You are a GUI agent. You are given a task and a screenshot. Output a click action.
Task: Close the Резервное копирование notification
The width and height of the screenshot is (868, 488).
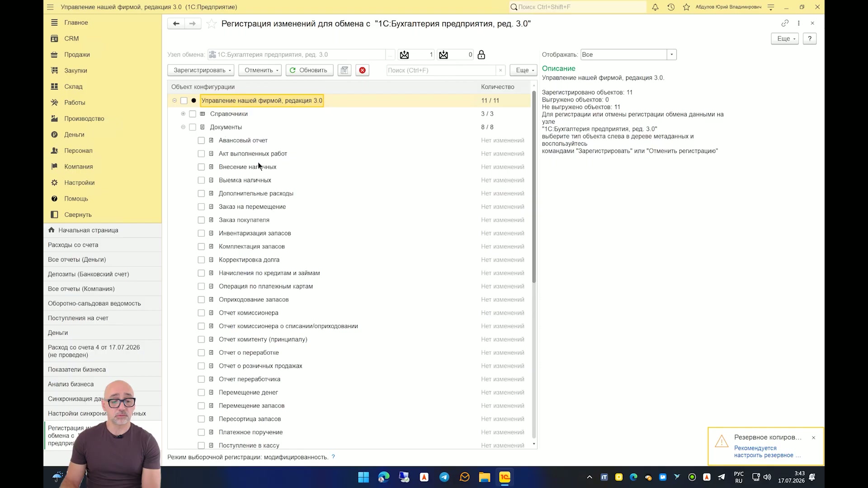(813, 437)
